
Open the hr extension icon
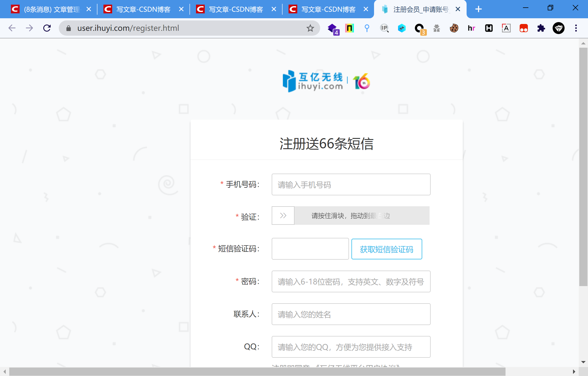pos(471,28)
